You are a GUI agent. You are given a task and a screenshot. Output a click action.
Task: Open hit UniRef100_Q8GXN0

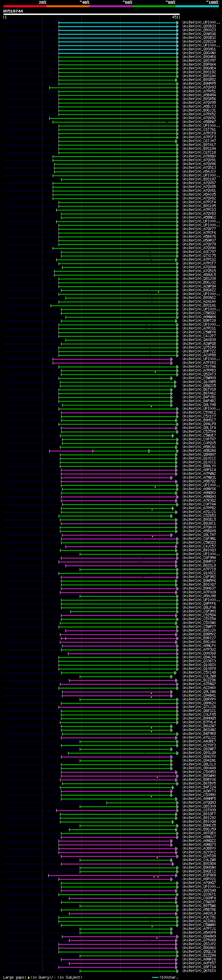click(x=199, y=53)
